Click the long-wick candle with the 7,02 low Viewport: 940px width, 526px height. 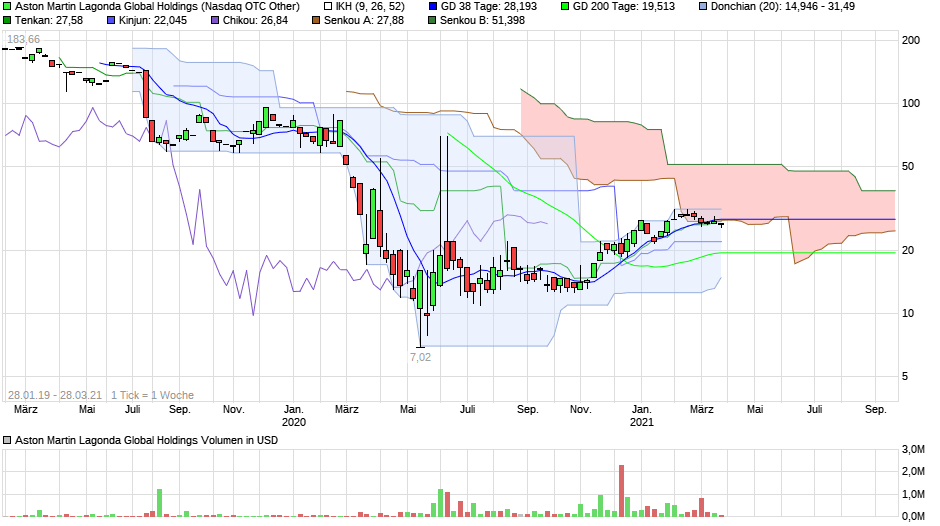point(420,309)
